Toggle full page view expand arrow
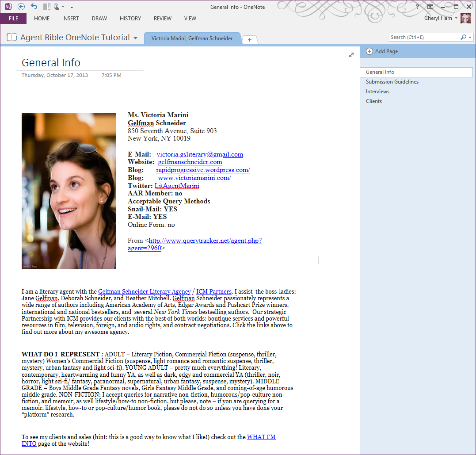The height and width of the screenshot is (455, 476). coord(351,55)
